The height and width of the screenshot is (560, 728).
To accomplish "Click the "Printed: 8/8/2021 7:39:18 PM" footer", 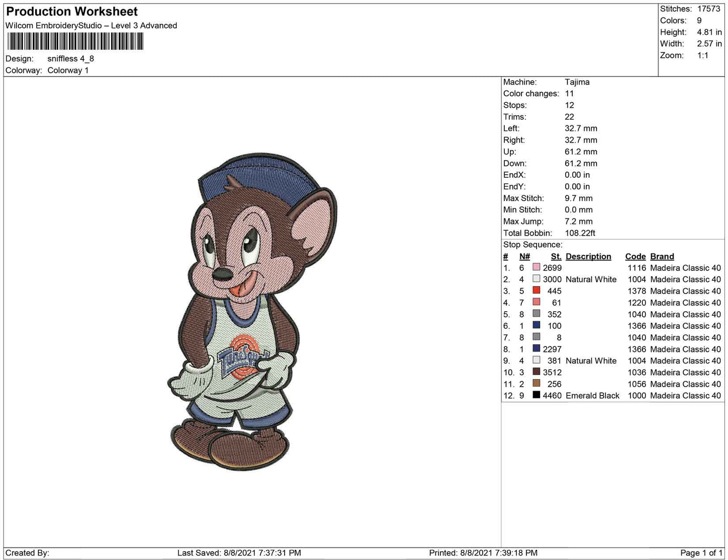I will [x=483, y=553].
